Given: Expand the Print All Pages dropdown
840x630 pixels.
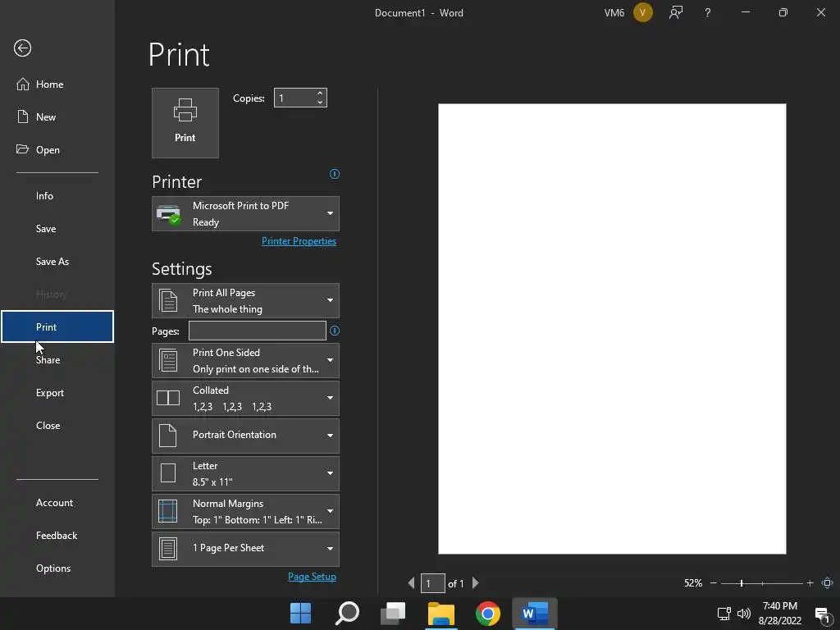Looking at the screenshot, I should point(245,300).
